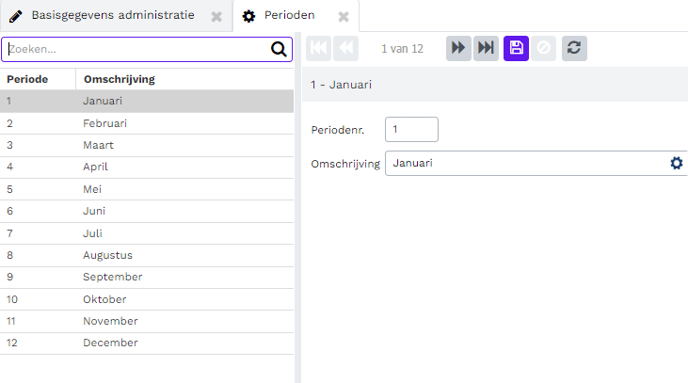Click the cancel changes circle icon

543,48
